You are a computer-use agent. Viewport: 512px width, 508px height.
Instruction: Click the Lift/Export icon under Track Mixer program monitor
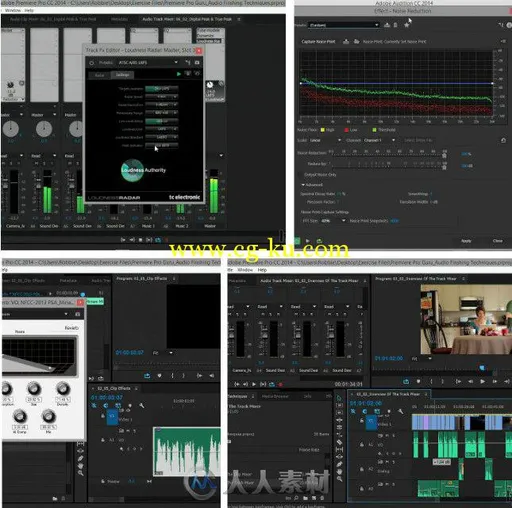coord(406,381)
